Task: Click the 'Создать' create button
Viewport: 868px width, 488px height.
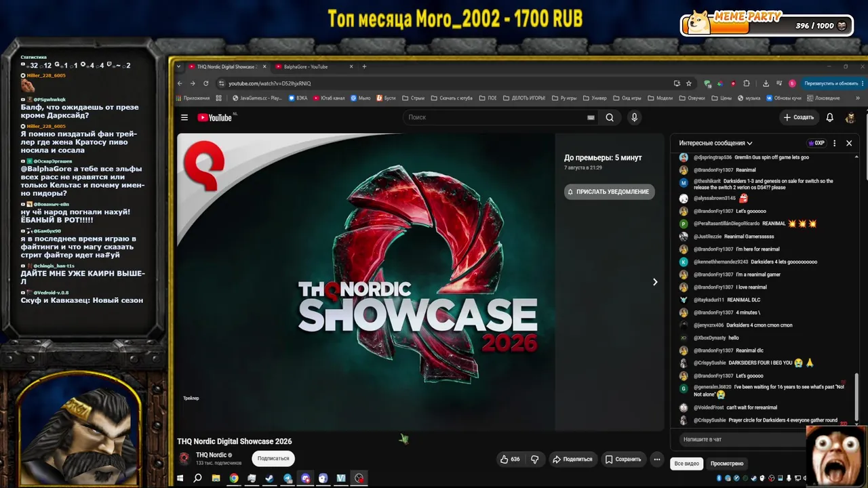Action: (x=798, y=117)
